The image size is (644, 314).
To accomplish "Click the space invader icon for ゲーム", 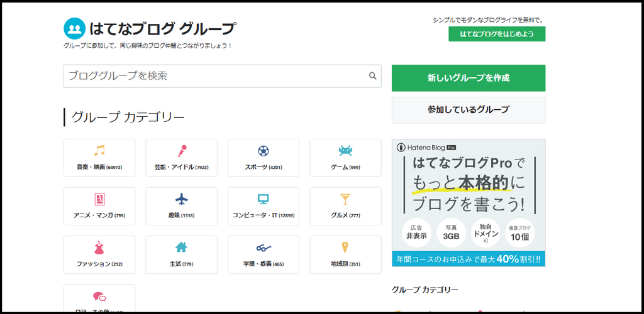I will pyautogui.click(x=345, y=151).
